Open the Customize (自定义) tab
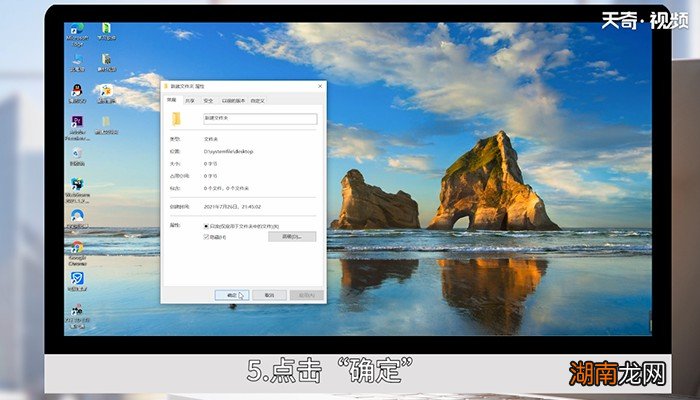 [257, 100]
